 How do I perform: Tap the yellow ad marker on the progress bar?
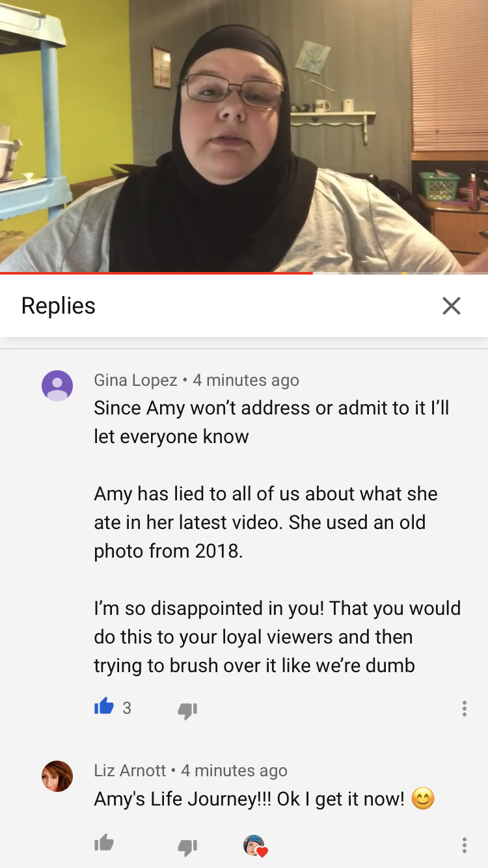[x=404, y=273]
